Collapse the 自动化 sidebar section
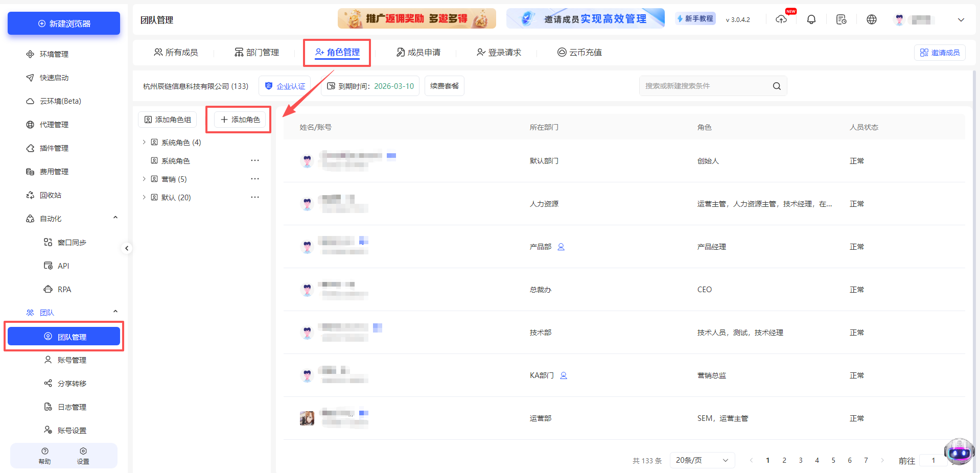Screen dimensions: 980x473 pos(115,217)
